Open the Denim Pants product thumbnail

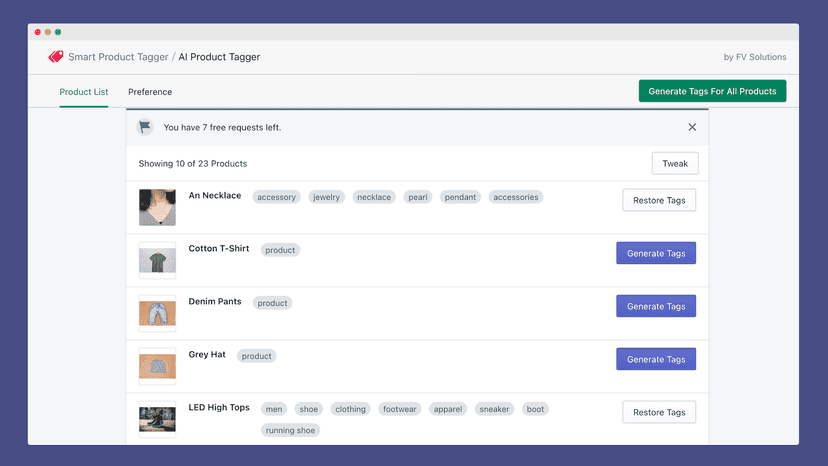click(157, 313)
